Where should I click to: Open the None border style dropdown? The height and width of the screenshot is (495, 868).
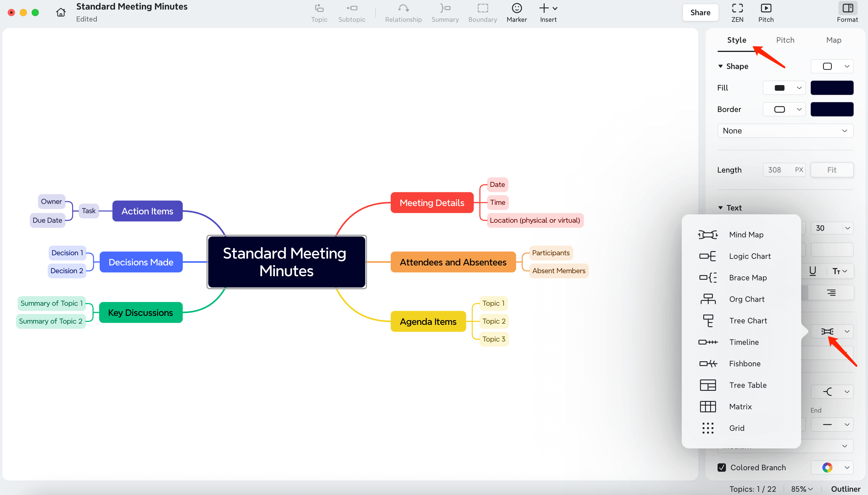[785, 131]
